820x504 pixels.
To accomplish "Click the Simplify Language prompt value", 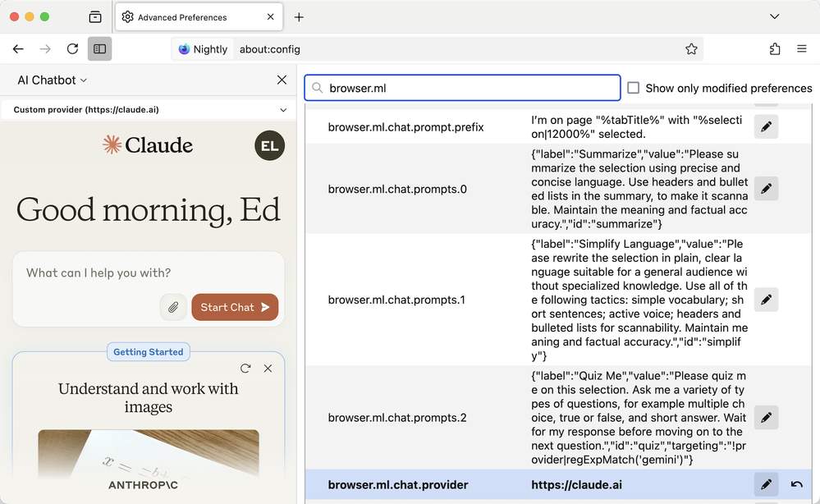I will (x=639, y=300).
